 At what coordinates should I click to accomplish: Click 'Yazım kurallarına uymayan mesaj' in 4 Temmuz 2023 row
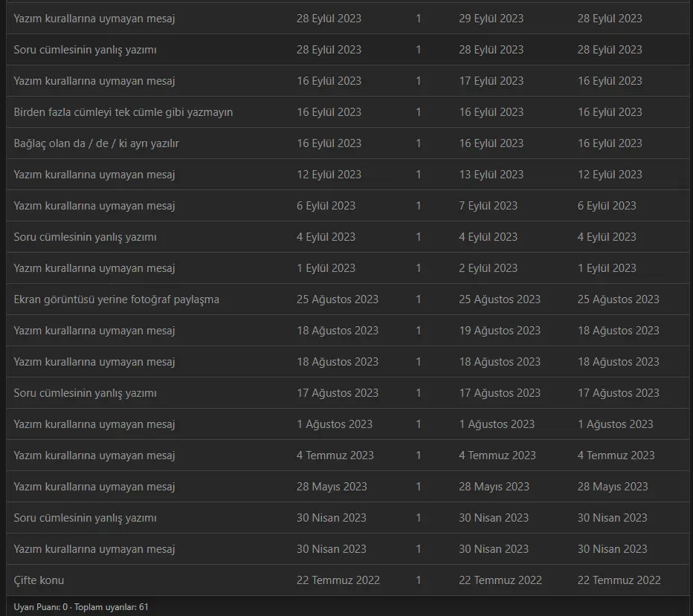point(94,455)
